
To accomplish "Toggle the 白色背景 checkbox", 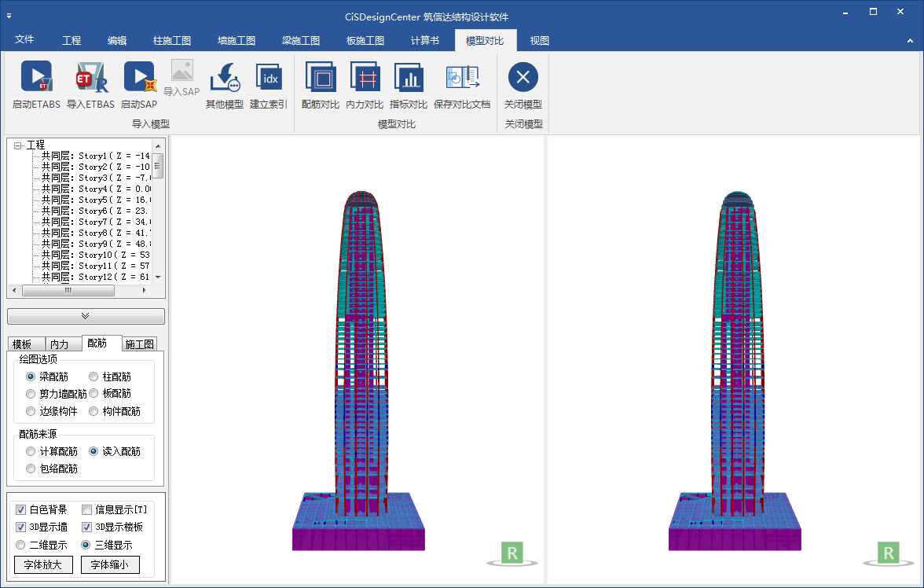I will click(x=20, y=509).
